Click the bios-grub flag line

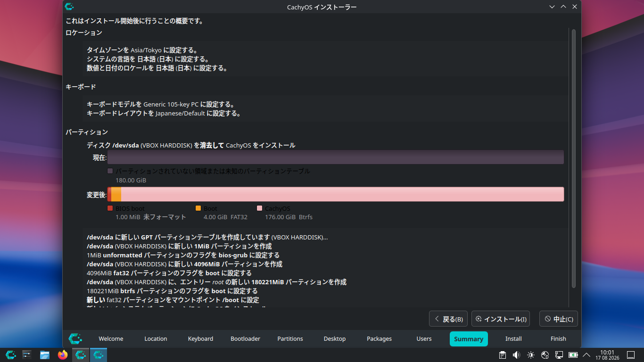click(183, 255)
